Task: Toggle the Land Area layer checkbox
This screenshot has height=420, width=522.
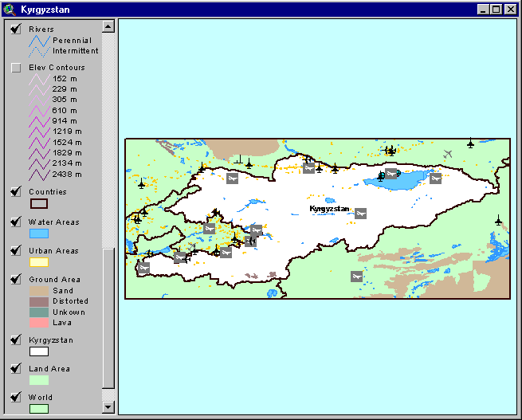Action: (x=16, y=369)
